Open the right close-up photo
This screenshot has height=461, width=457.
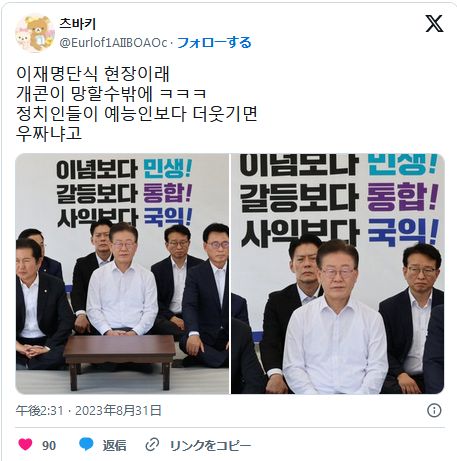tap(338, 274)
